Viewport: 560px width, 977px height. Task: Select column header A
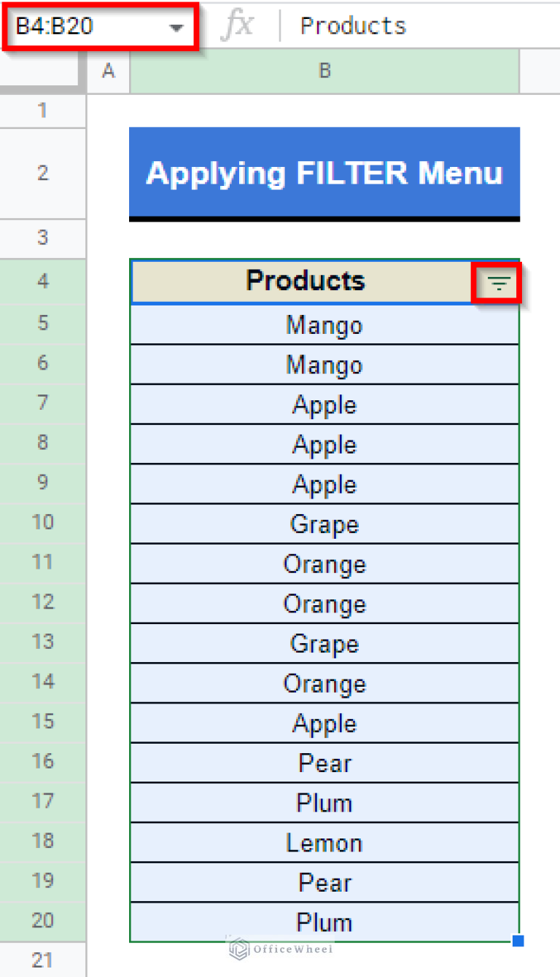click(108, 71)
